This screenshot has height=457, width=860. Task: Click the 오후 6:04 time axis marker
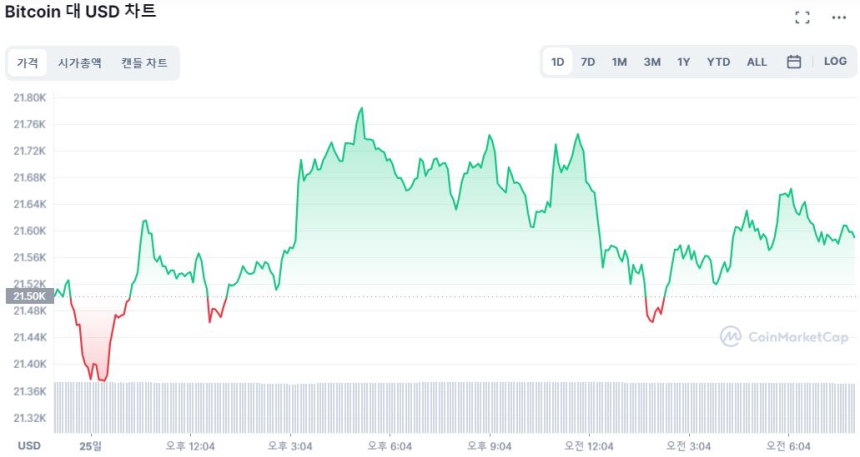[x=390, y=446]
